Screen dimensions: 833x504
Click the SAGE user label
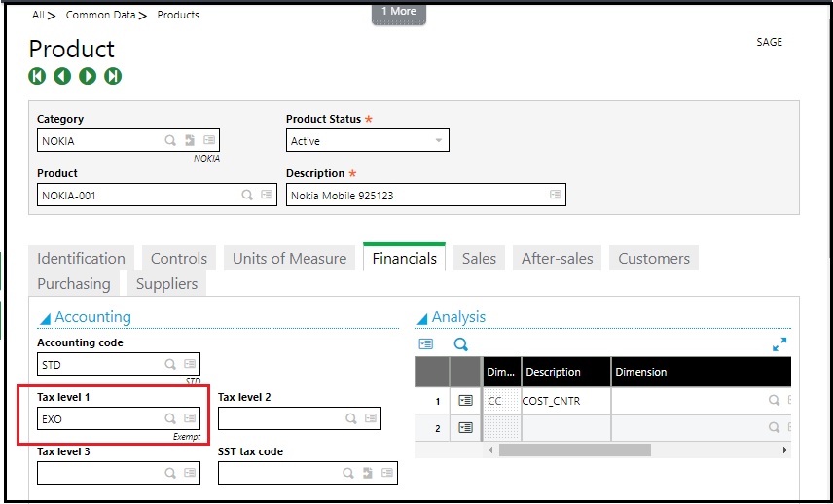[769, 42]
